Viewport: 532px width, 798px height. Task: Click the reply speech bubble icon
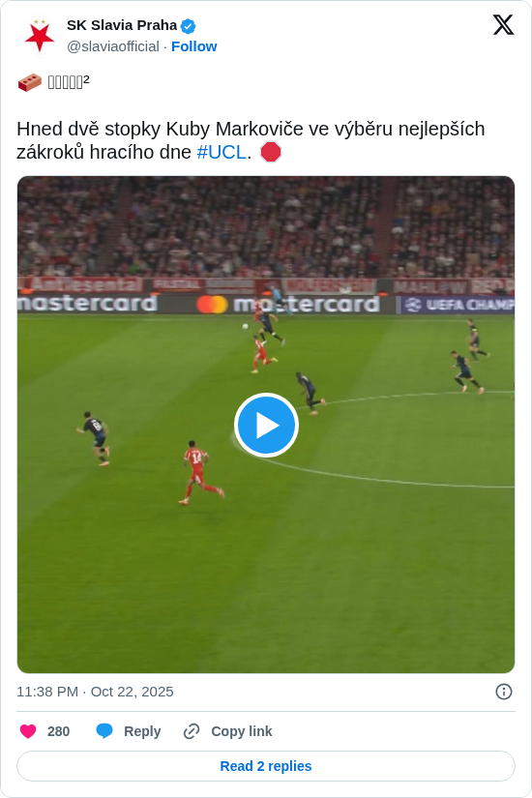(x=104, y=731)
